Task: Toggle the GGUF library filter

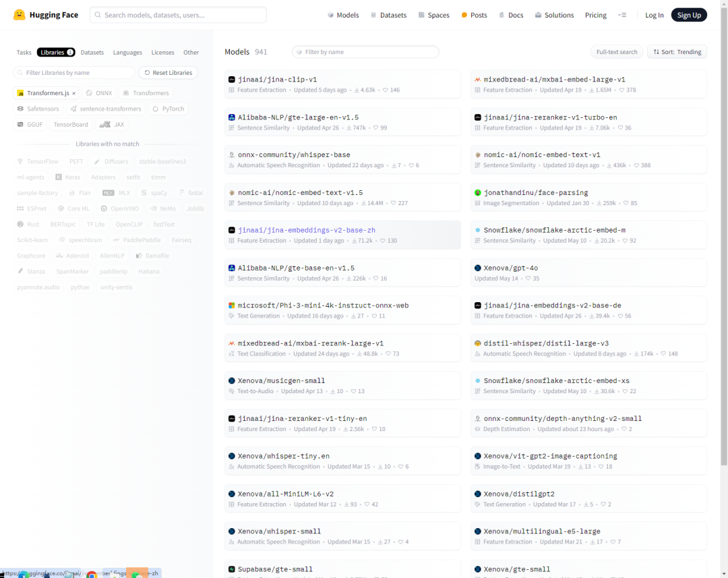Action: [x=30, y=125]
